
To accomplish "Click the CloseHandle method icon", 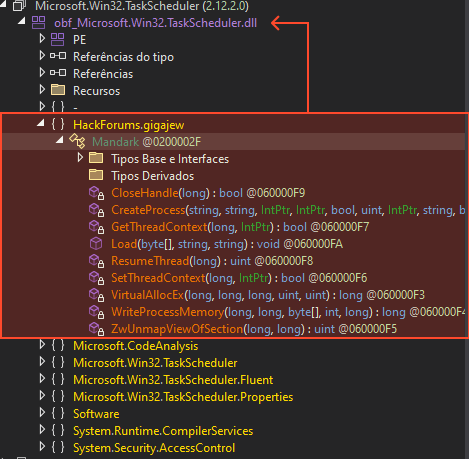I will (x=97, y=193).
